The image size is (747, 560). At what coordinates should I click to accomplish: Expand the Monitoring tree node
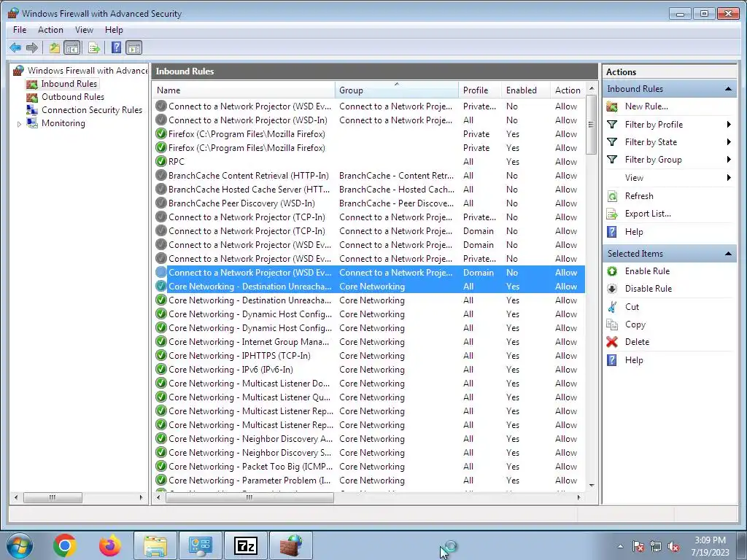click(x=19, y=124)
